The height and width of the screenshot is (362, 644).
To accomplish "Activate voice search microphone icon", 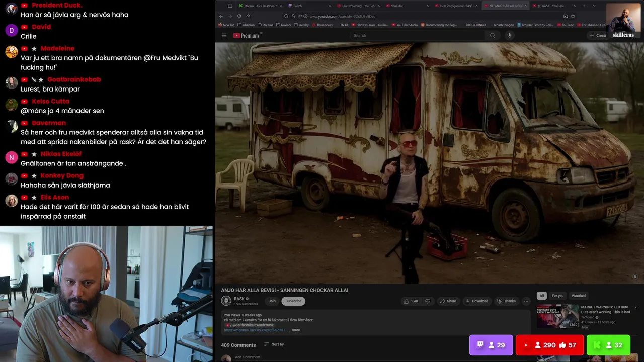I will [510, 35].
